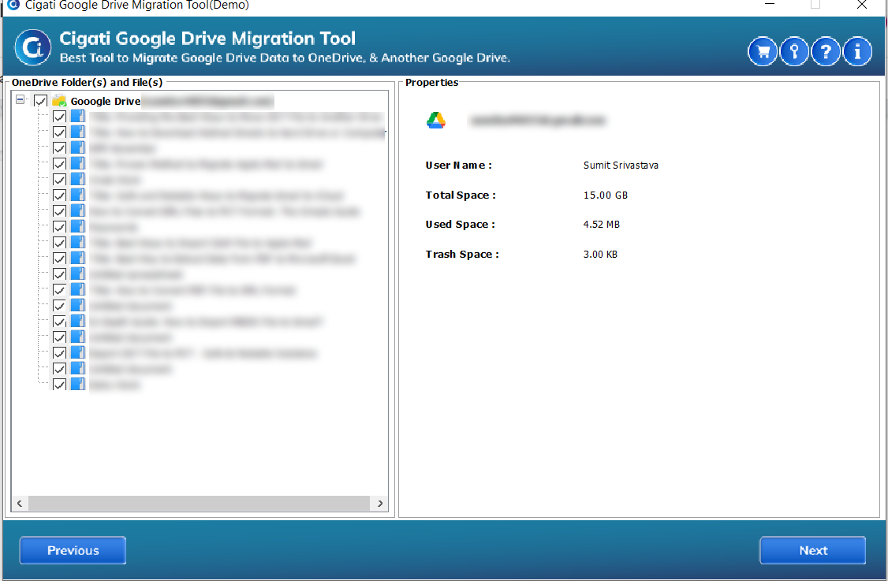
Task: Click the left arrow of the horizontal scrollbar
Action: [20, 503]
